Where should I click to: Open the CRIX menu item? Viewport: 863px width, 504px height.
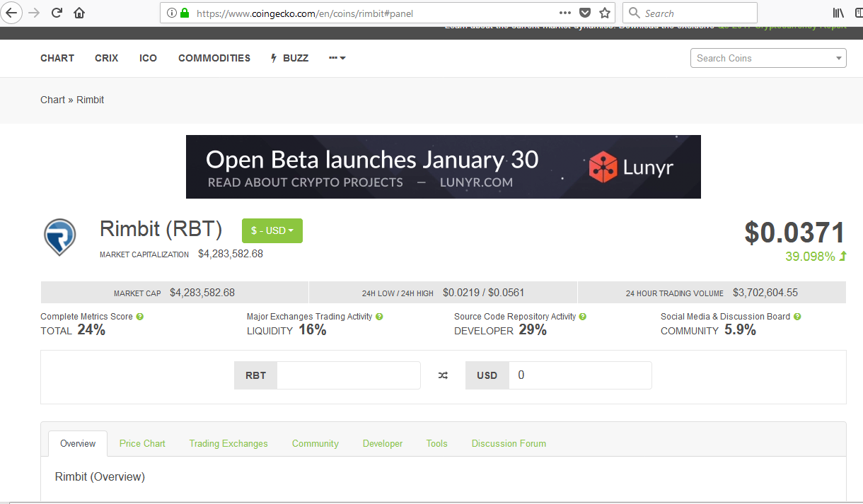pos(107,58)
